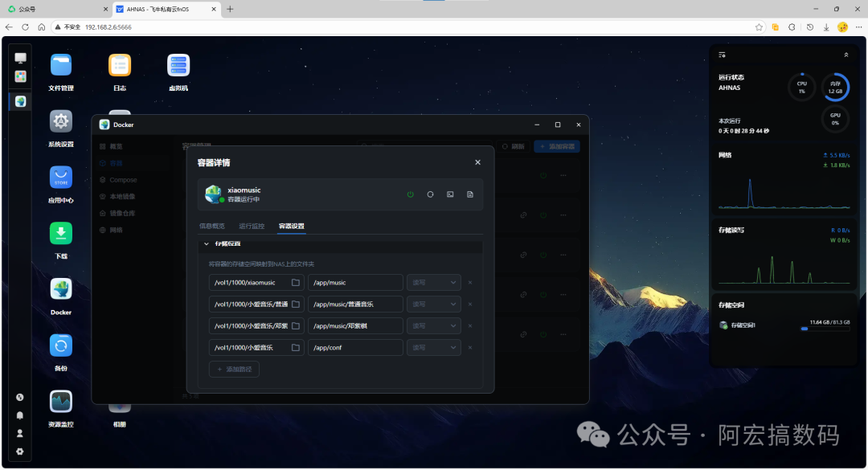
Task: Click the /app/music/普通音乐 container path field
Action: (x=355, y=304)
